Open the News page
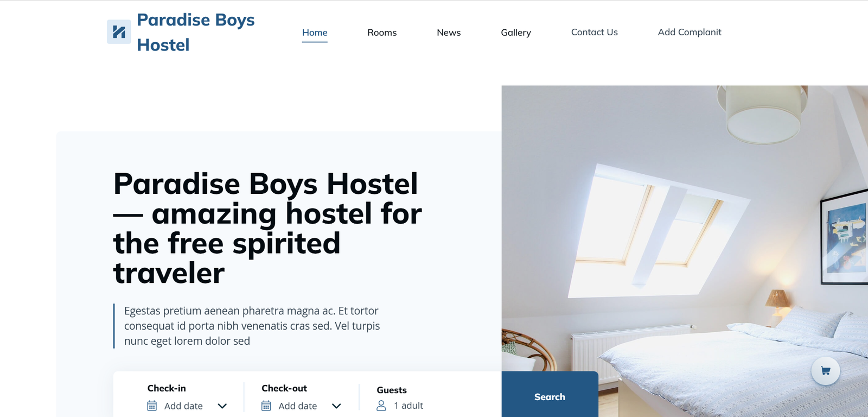 click(x=449, y=33)
